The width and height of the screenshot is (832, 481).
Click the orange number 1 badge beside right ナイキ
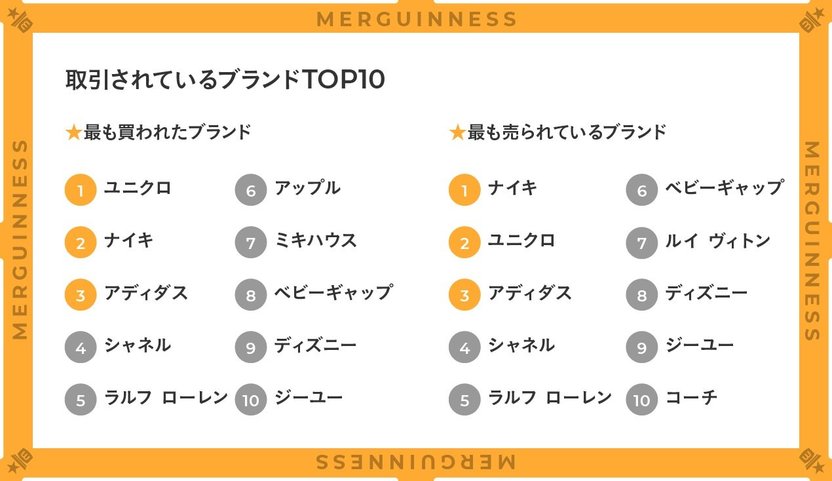[x=464, y=190]
